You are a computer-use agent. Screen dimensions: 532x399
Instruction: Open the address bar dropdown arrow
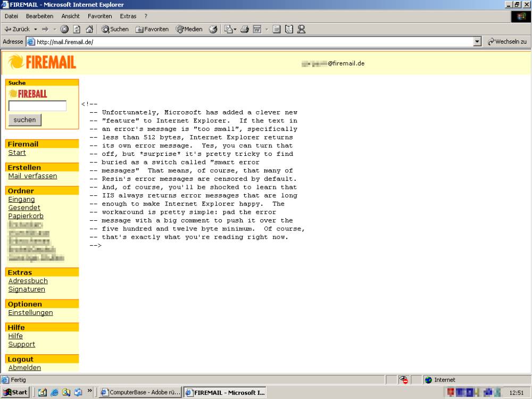point(477,41)
